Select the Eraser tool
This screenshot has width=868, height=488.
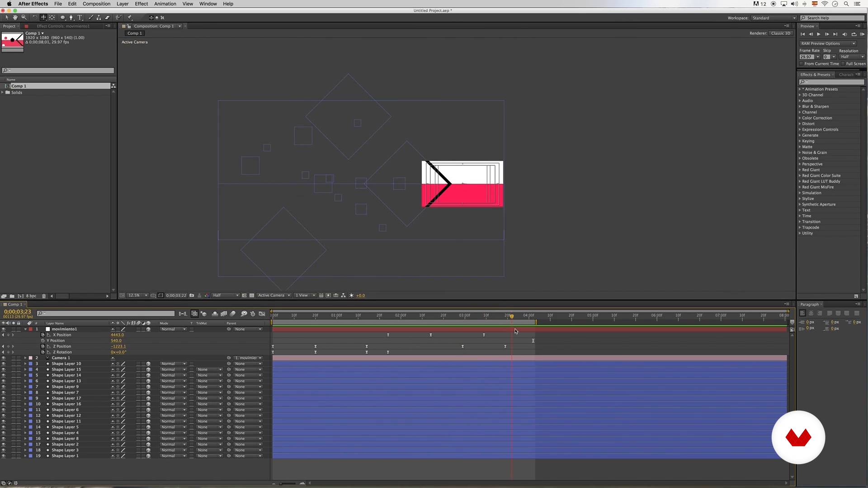click(108, 18)
